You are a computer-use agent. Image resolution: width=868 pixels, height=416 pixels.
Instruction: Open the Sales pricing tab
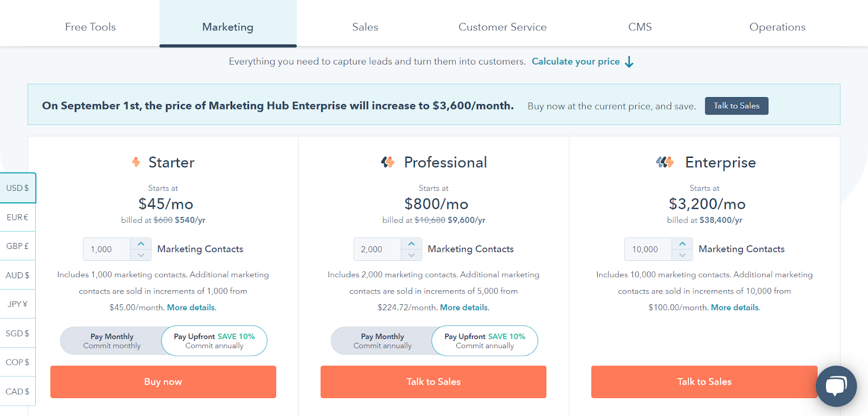[x=365, y=27]
